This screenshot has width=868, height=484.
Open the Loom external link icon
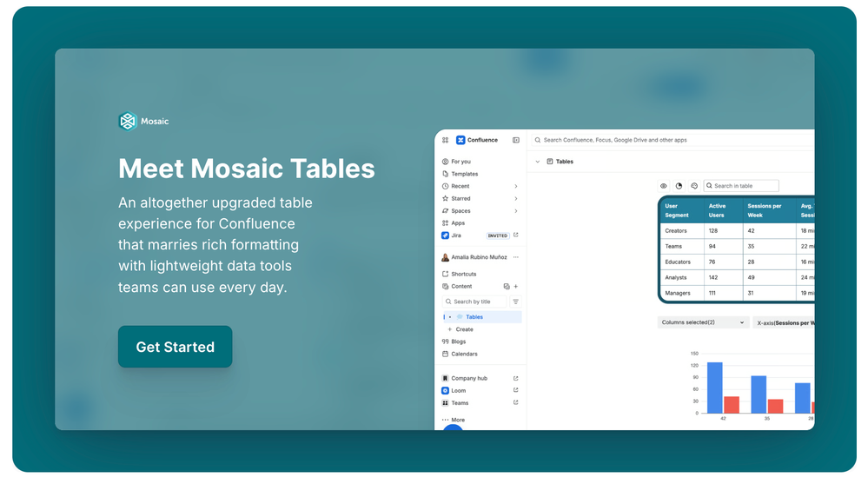(516, 390)
